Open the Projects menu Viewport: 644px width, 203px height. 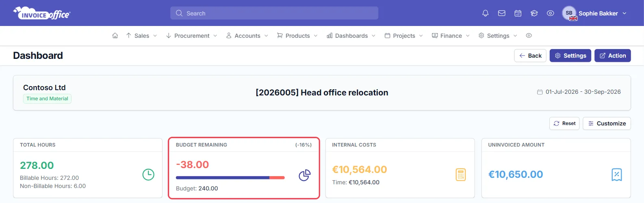[x=404, y=36]
